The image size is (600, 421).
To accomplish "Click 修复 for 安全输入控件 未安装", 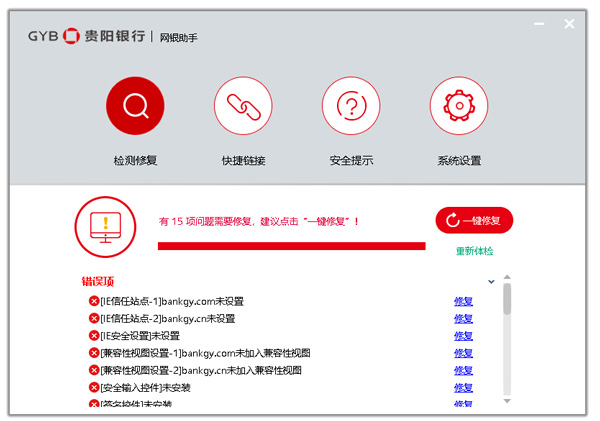I will click(x=463, y=388).
